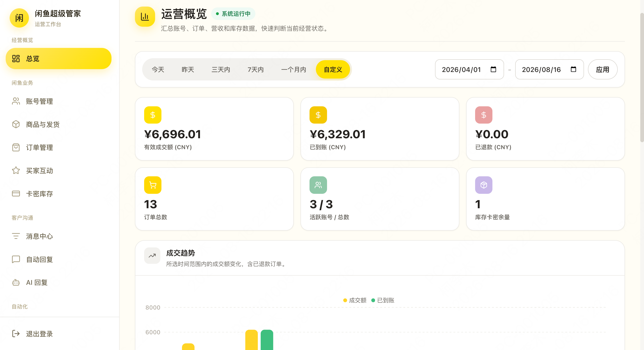Click the robot icon beside AI 回复
Image resolution: width=644 pixels, height=350 pixels.
16,282
